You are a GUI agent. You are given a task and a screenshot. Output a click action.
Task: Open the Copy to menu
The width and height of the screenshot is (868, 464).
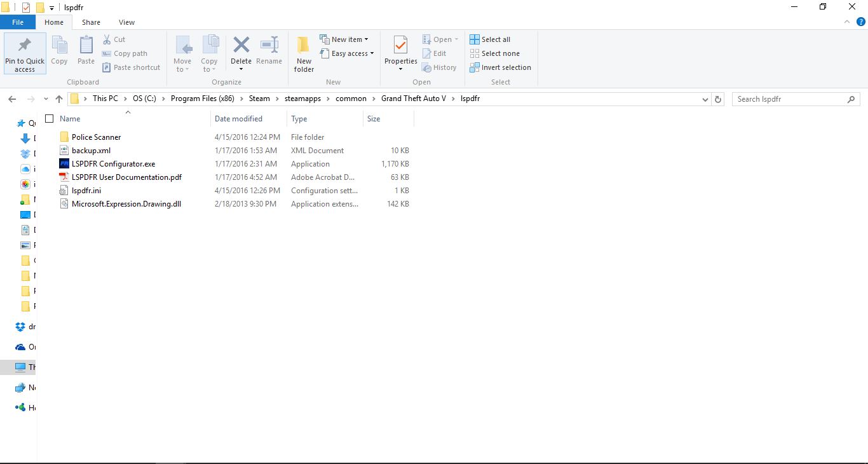210,54
